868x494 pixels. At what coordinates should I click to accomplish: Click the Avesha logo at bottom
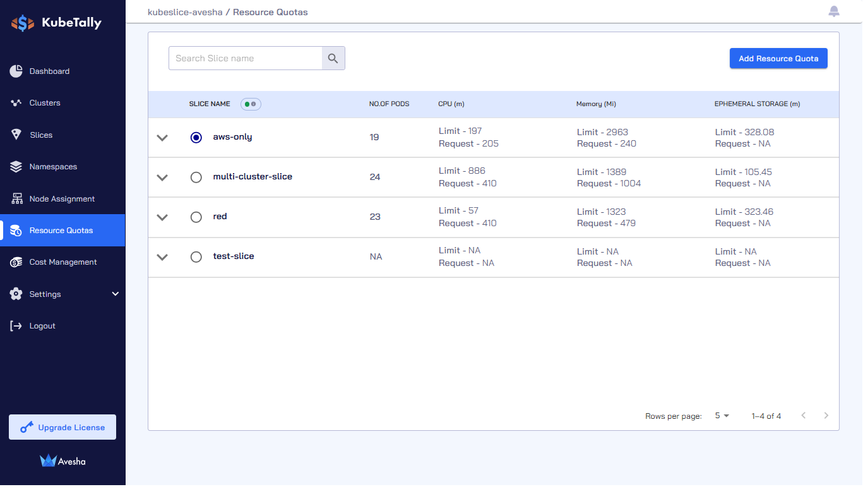(x=62, y=461)
